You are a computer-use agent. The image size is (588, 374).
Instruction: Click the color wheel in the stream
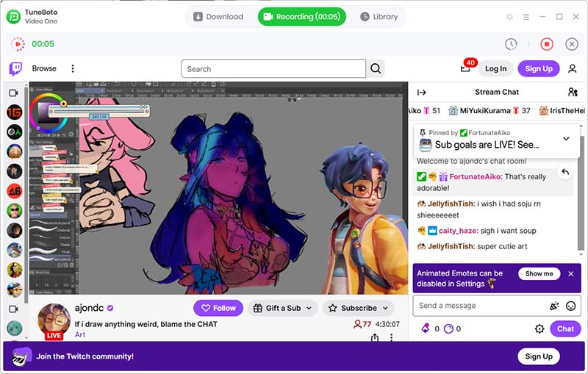point(49,112)
